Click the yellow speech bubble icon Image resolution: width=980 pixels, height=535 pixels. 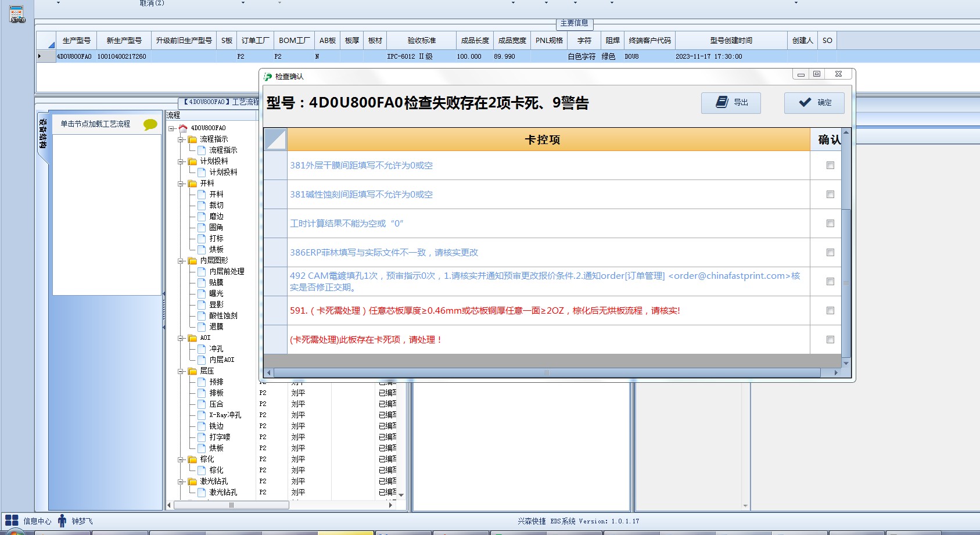coord(150,124)
